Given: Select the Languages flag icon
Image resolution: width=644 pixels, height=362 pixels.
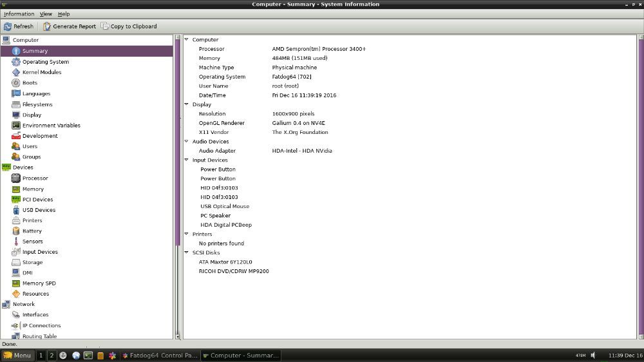Looking at the screenshot, I should [16, 93].
